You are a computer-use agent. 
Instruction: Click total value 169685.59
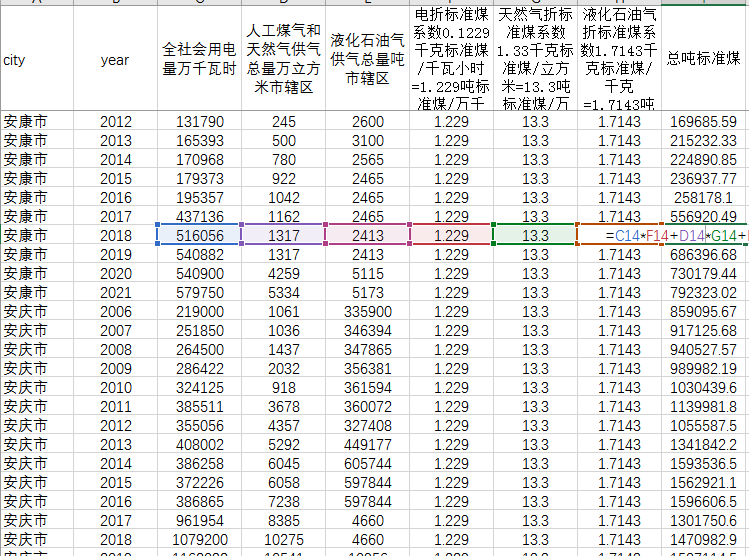705,121
